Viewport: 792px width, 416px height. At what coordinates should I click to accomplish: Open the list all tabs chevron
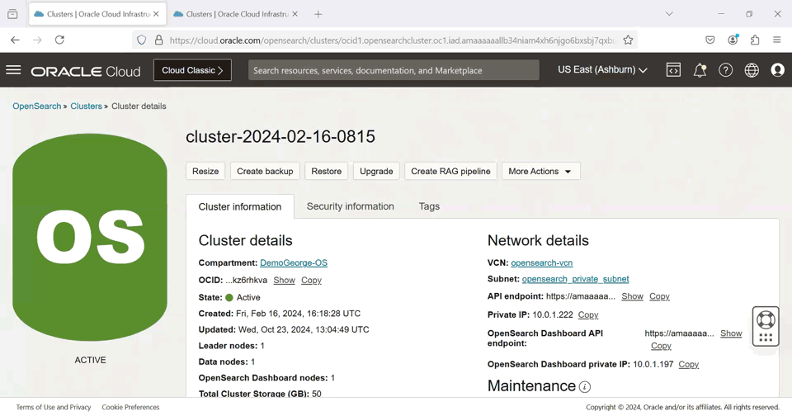669,14
